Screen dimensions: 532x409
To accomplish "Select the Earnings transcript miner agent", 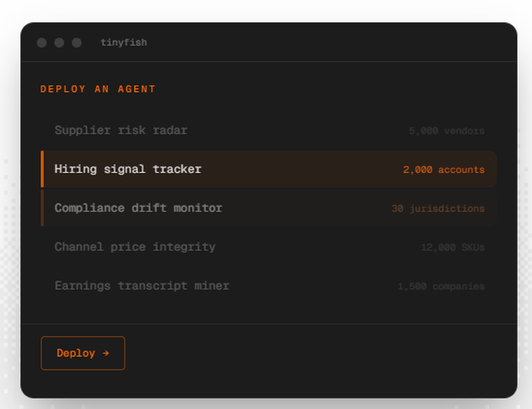I will pyautogui.click(x=142, y=286).
